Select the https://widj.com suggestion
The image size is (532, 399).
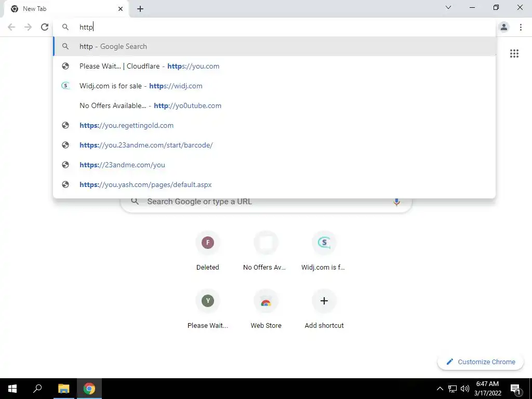[274, 86]
